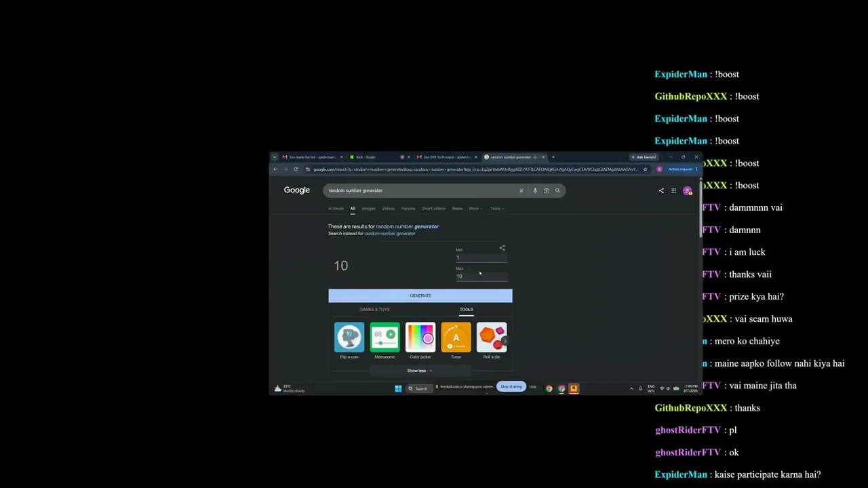
Task: Go back in browser history
Action: [275, 169]
